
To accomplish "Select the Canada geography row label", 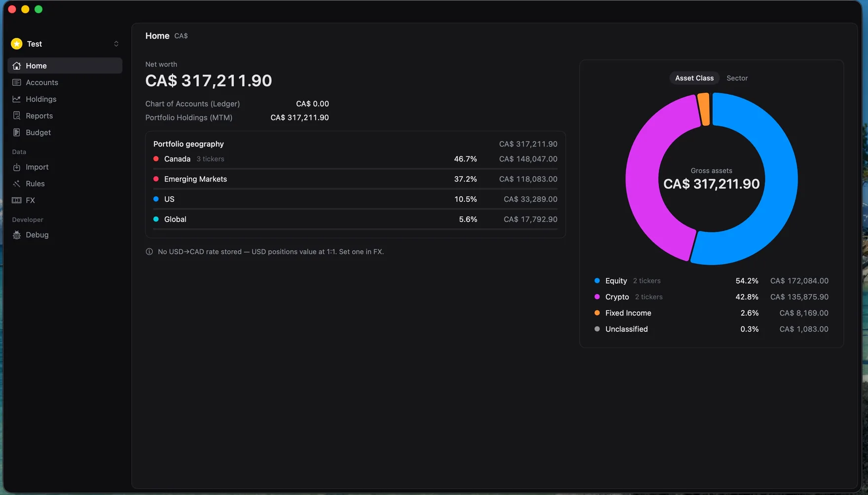I will click(177, 159).
